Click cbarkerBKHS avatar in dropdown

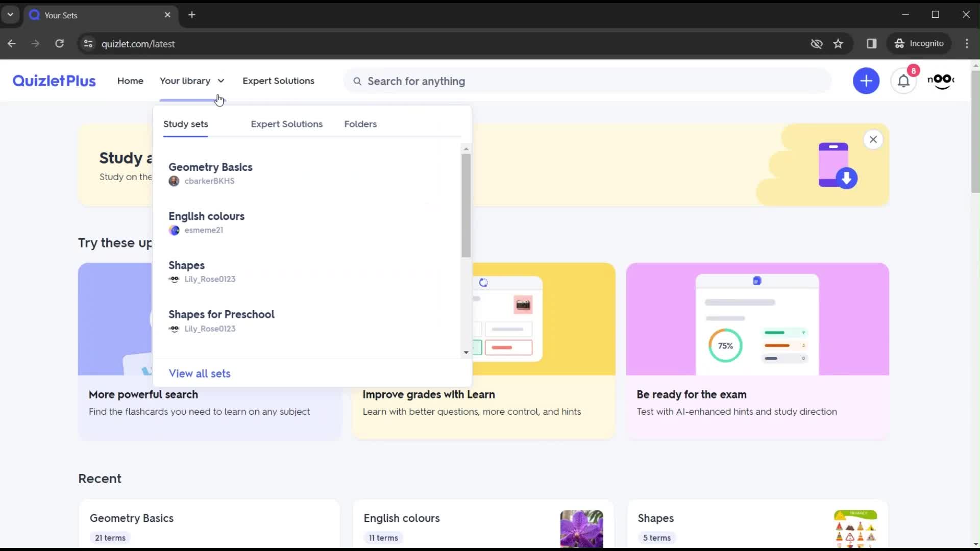[x=174, y=181]
